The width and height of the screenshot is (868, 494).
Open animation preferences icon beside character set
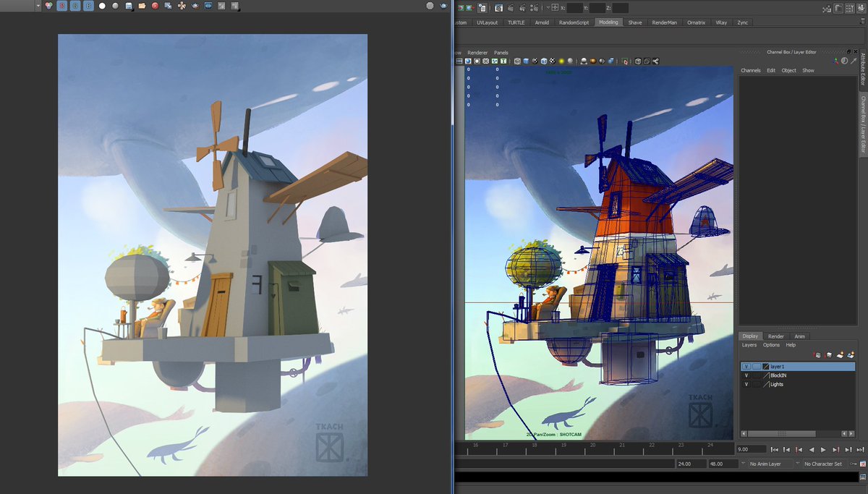point(863,464)
